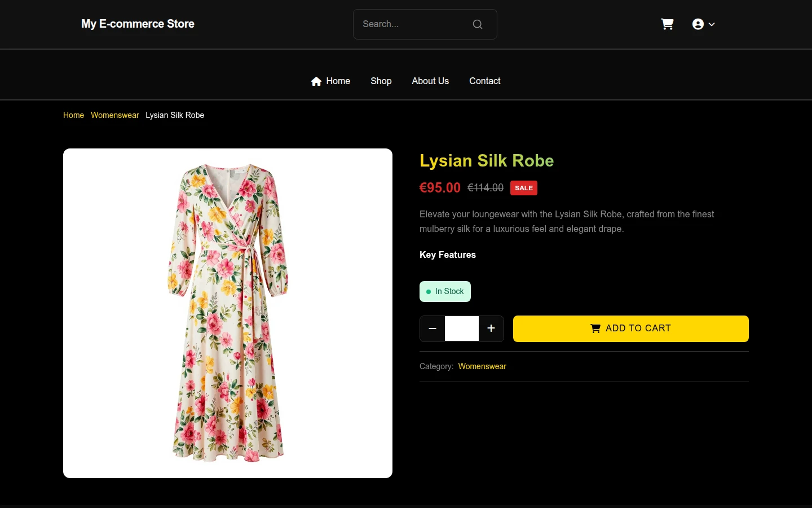Follow the Home breadcrumb link
This screenshot has height=508, width=812.
pyautogui.click(x=73, y=115)
